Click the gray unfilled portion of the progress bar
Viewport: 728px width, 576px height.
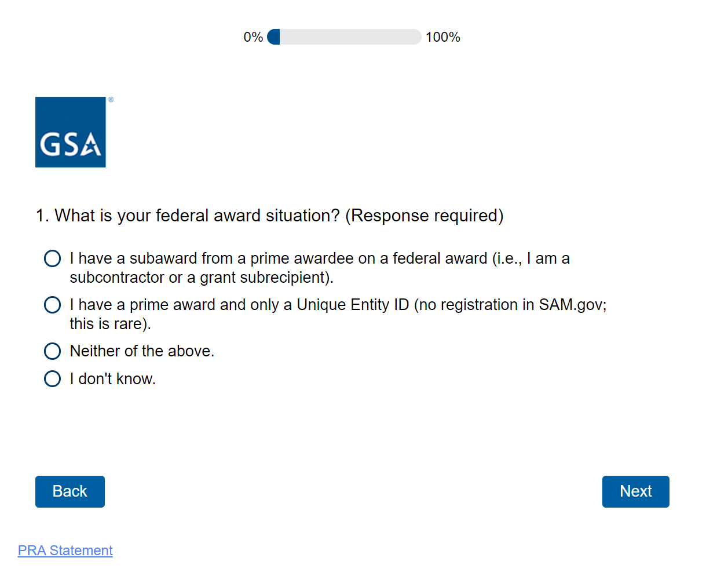(x=350, y=37)
